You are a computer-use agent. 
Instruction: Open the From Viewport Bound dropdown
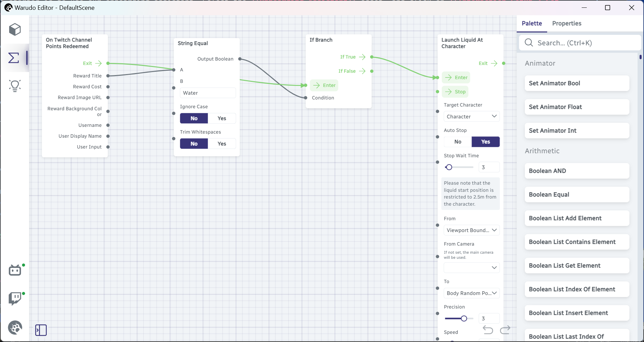coord(472,230)
